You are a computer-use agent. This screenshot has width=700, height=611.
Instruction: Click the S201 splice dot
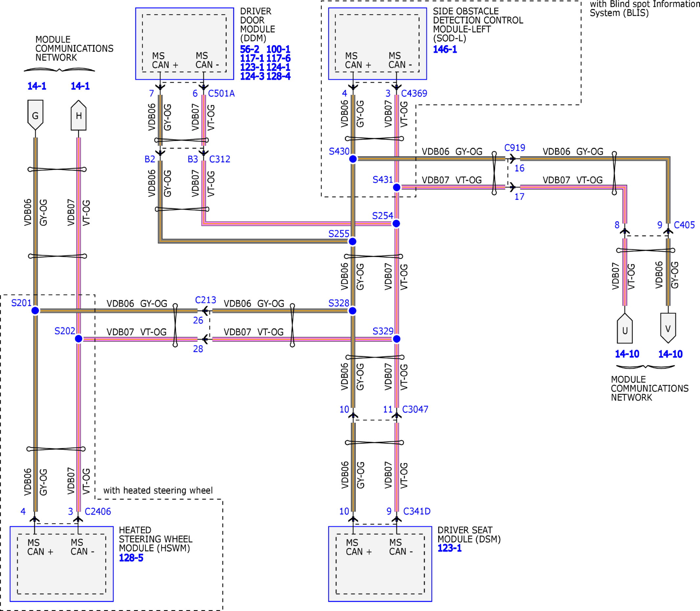[x=35, y=311]
